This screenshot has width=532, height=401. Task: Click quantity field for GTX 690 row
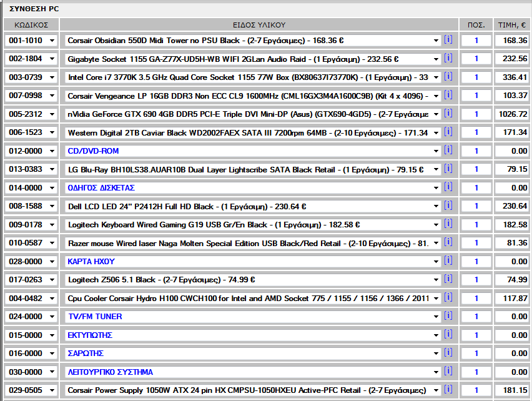(x=476, y=114)
